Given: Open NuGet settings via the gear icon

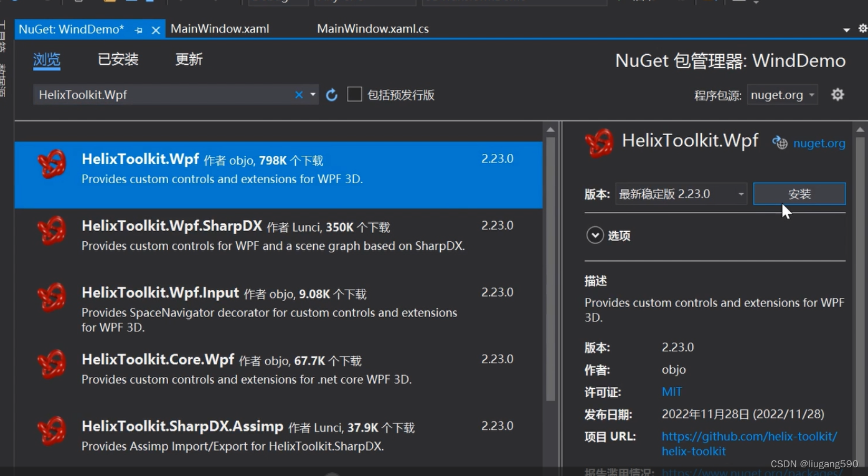Looking at the screenshot, I should (x=837, y=94).
